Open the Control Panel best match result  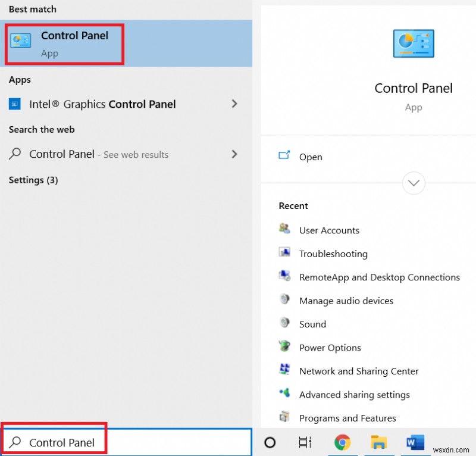(126, 43)
